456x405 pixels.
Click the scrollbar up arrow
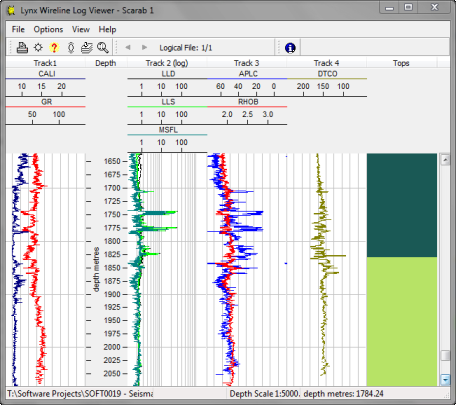(445, 160)
